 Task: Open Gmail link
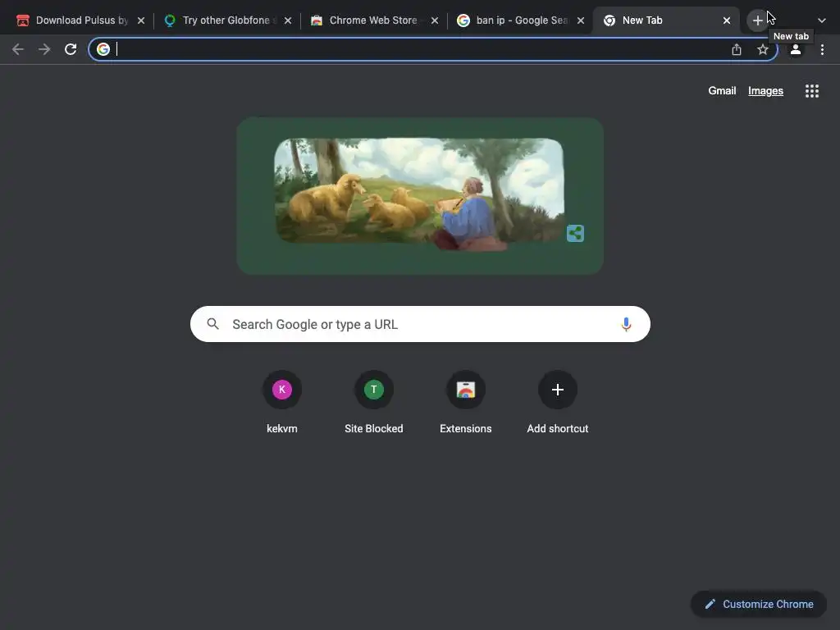point(722,91)
